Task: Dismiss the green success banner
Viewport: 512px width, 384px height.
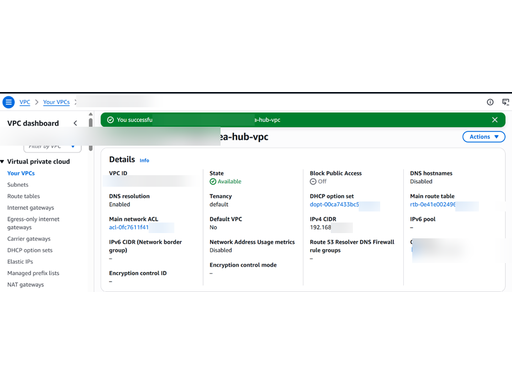Action: click(495, 120)
